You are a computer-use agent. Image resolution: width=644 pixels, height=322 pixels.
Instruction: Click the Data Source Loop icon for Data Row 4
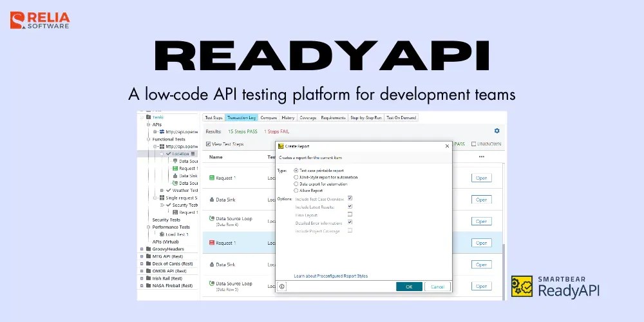(212, 218)
